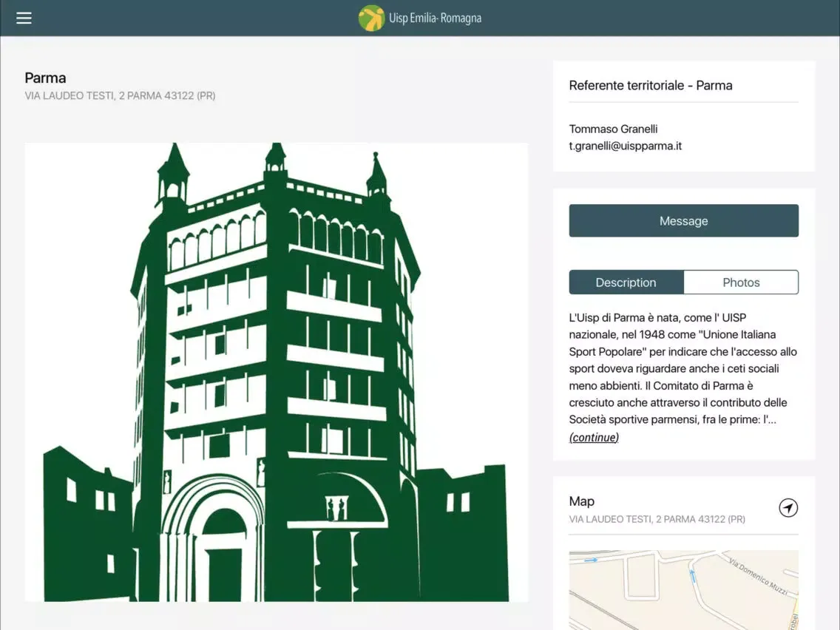This screenshot has width=840, height=630.
Task: Open the hamburger menu
Action: [x=24, y=18]
